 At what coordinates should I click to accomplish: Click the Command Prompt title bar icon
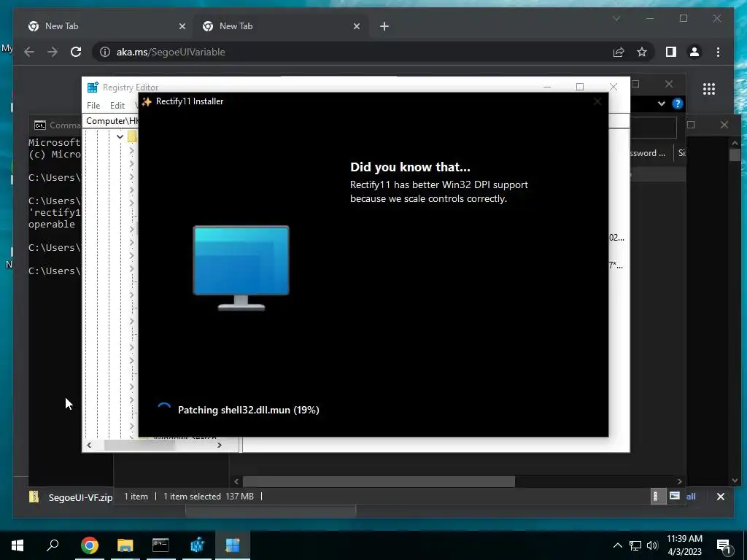tap(40, 125)
